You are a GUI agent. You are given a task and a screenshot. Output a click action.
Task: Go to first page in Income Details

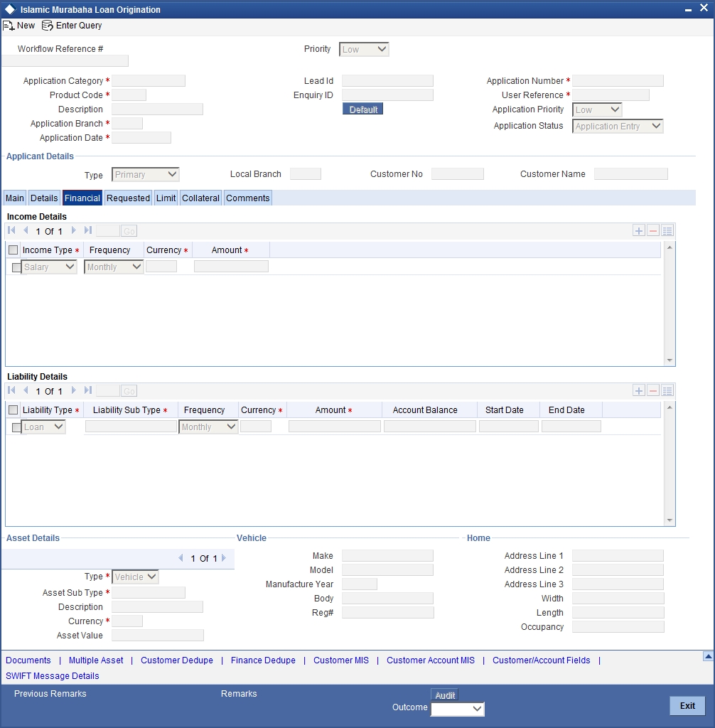pyautogui.click(x=11, y=230)
